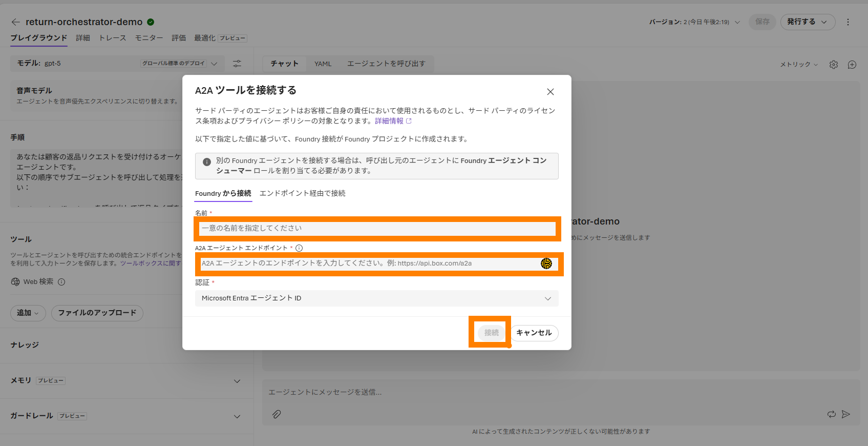Switch to the トレース tab

tap(113, 38)
